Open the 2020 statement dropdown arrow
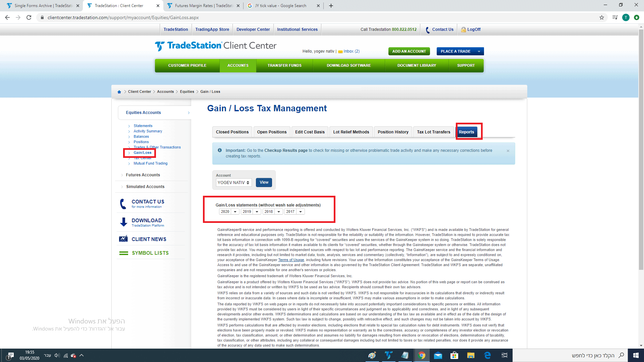Screen dimensions: 644x362 pos(235,212)
